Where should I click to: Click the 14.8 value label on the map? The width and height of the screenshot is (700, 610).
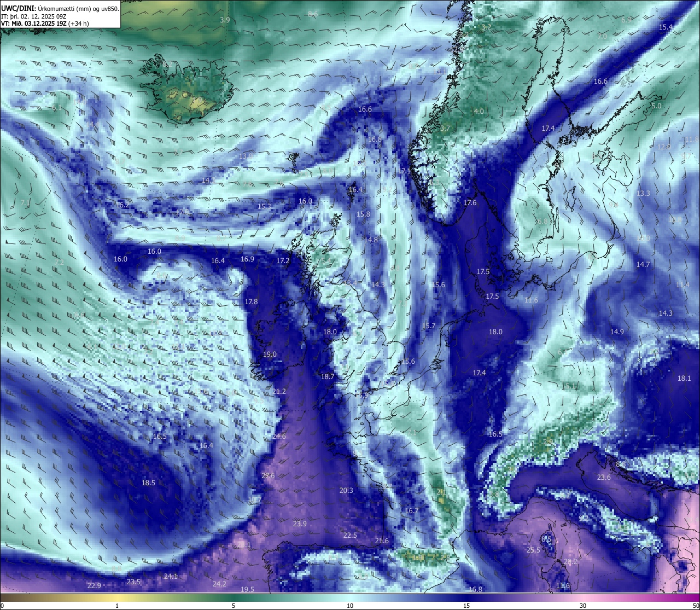pyautogui.click(x=371, y=240)
